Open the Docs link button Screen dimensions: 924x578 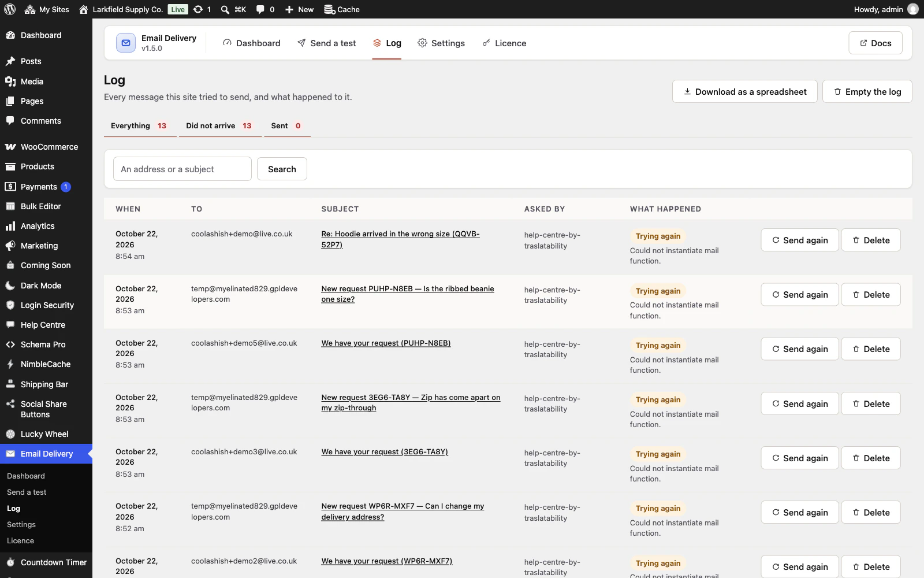[x=875, y=43]
